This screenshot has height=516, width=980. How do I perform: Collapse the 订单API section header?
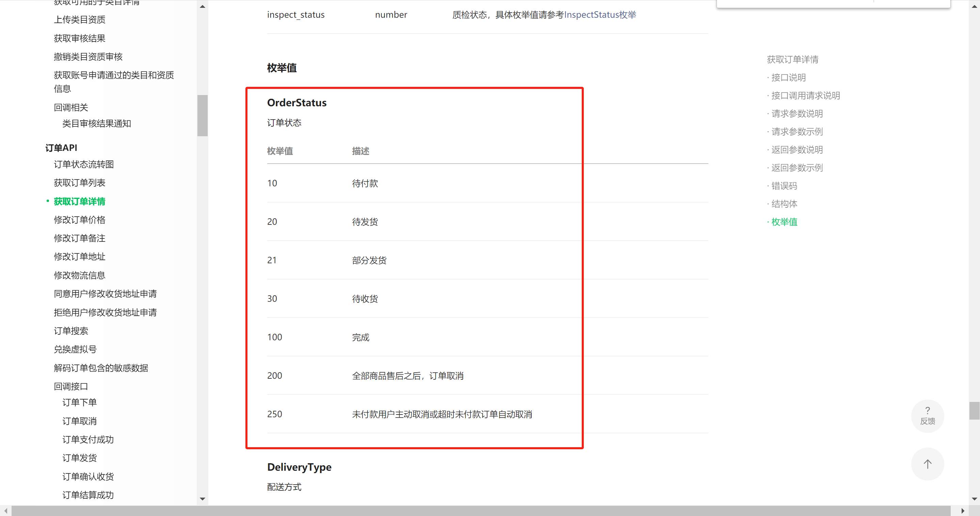(61, 147)
